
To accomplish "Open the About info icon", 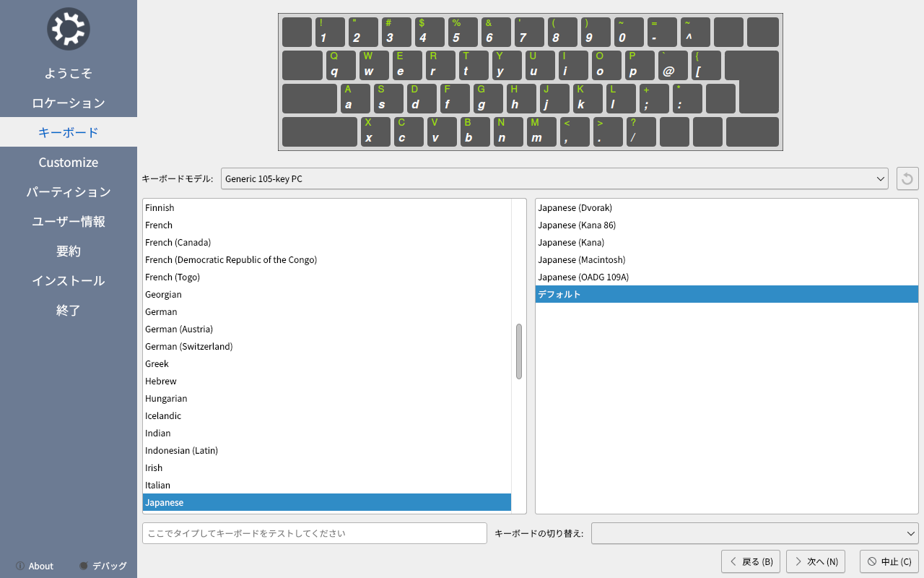I will [20, 566].
